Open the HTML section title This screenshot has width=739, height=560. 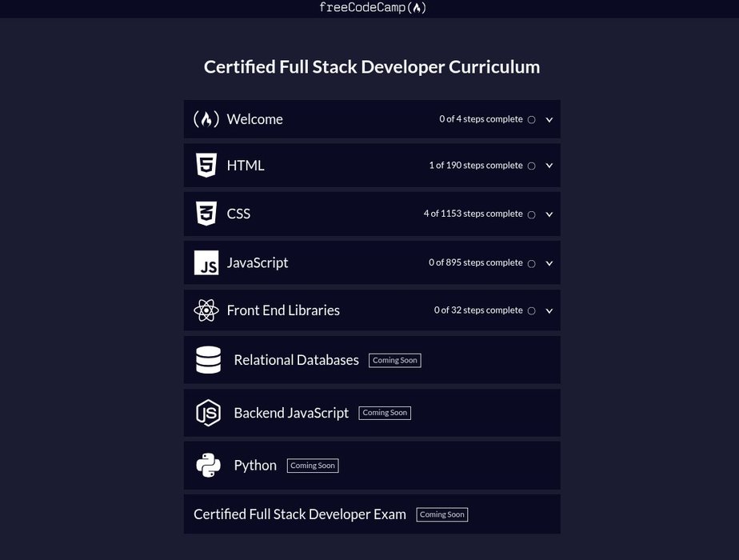(246, 166)
